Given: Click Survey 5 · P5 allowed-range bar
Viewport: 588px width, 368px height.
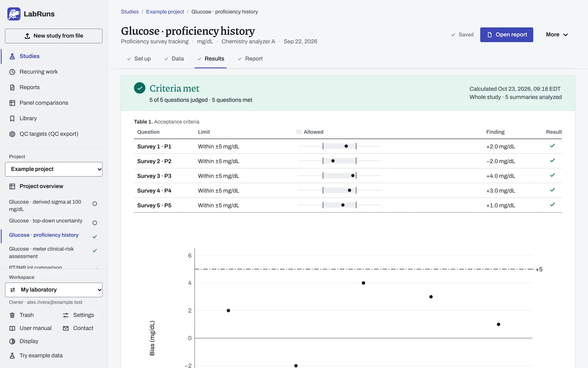Looking at the screenshot, I should pos(339,205).
